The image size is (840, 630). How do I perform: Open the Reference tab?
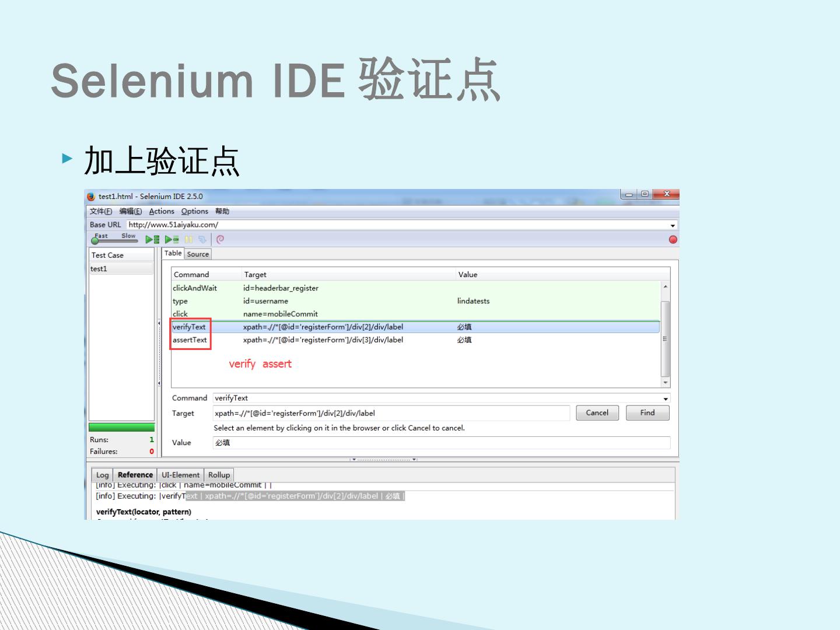[135, 475]
